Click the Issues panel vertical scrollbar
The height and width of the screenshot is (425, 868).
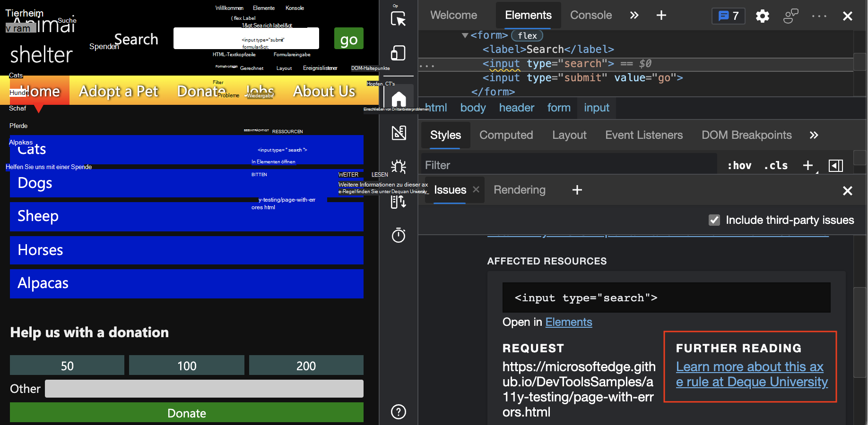point(859,331)
